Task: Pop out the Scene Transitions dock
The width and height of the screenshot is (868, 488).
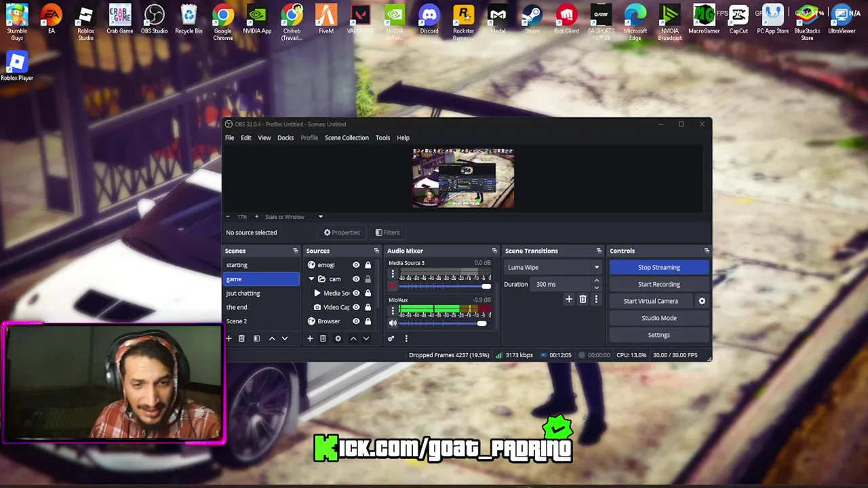Action: pos(599,251)
